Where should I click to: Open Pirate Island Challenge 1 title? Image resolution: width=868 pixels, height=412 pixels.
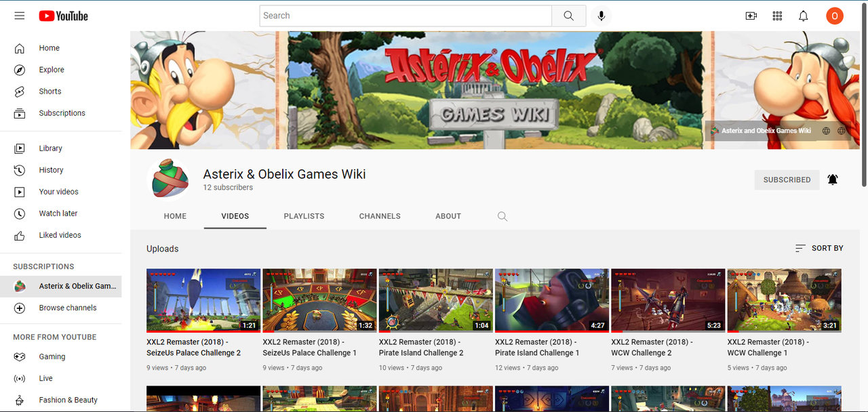click(x=538, y=348)
